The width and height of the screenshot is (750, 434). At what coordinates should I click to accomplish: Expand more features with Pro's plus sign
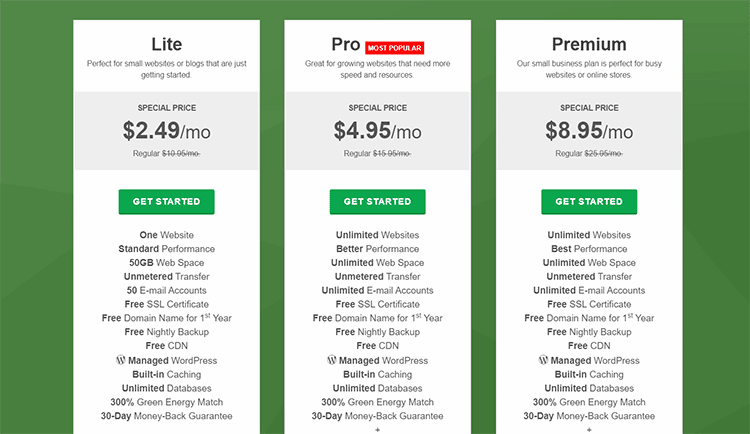pos(377,429)
